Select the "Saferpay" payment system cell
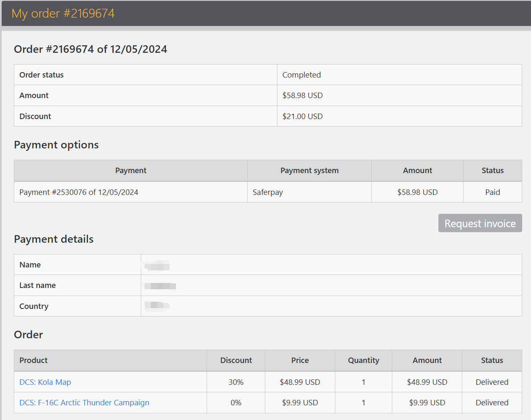 309,192
